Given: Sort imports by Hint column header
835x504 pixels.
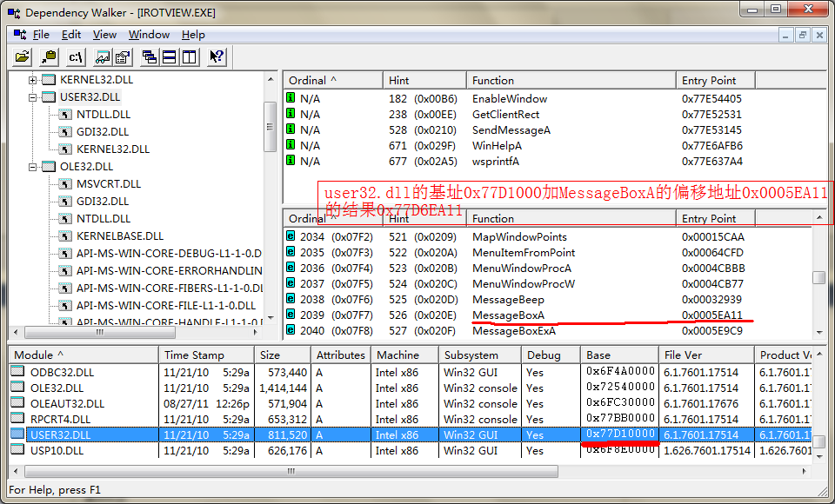Looking at the screenshot, I should [x=424, y=80].
